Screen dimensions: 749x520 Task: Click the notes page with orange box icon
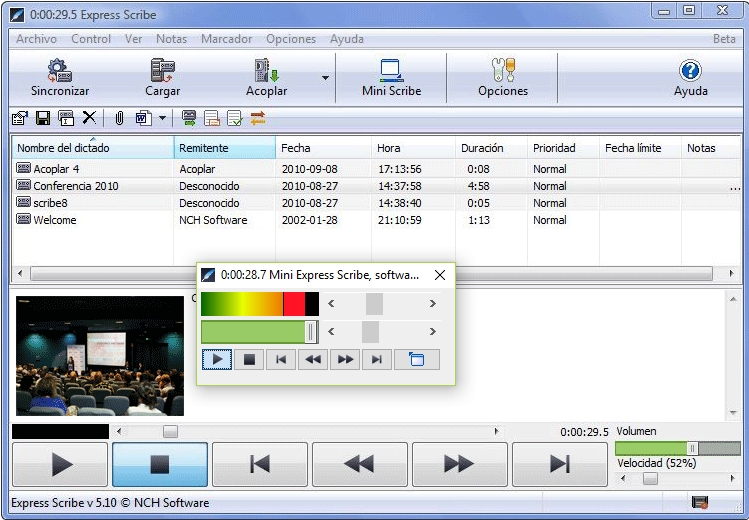[212, 117]
